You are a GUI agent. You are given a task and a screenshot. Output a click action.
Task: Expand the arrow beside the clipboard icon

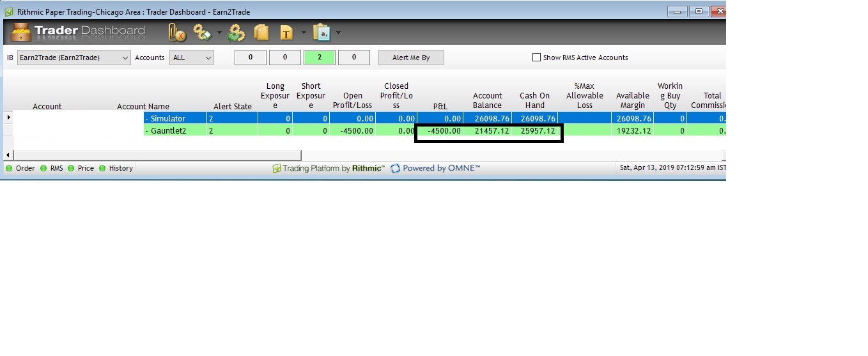pos(338,33)
